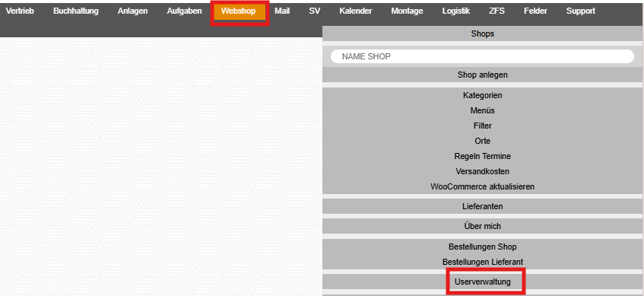Open the Kalender menu
This screenshot has width=644, height=296.
[355, 11]
